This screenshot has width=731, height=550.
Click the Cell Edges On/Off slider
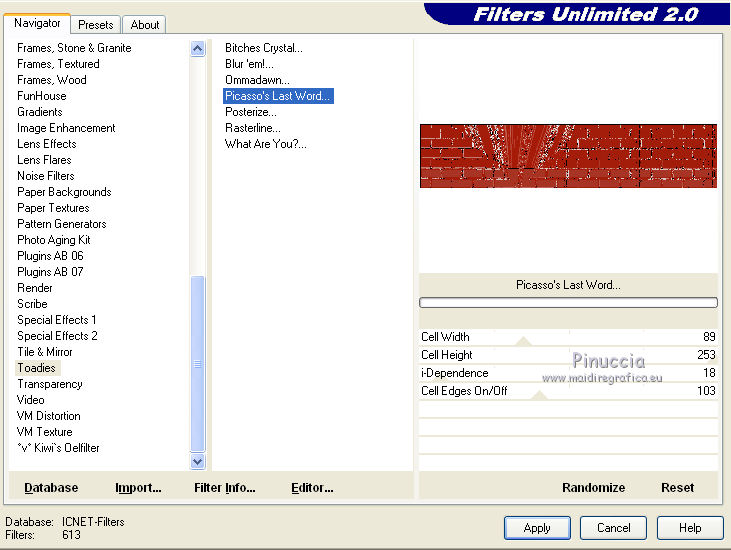point(568,391)
